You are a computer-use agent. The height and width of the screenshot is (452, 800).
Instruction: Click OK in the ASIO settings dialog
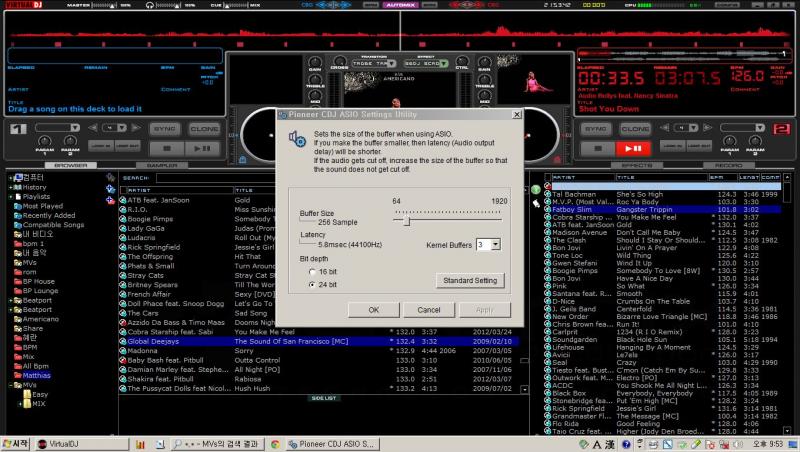(x=373, y=310)
